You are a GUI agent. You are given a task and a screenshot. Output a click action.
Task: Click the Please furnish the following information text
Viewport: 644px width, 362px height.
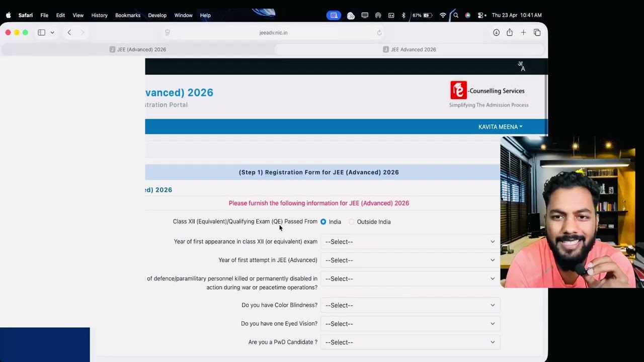(319, 203)
